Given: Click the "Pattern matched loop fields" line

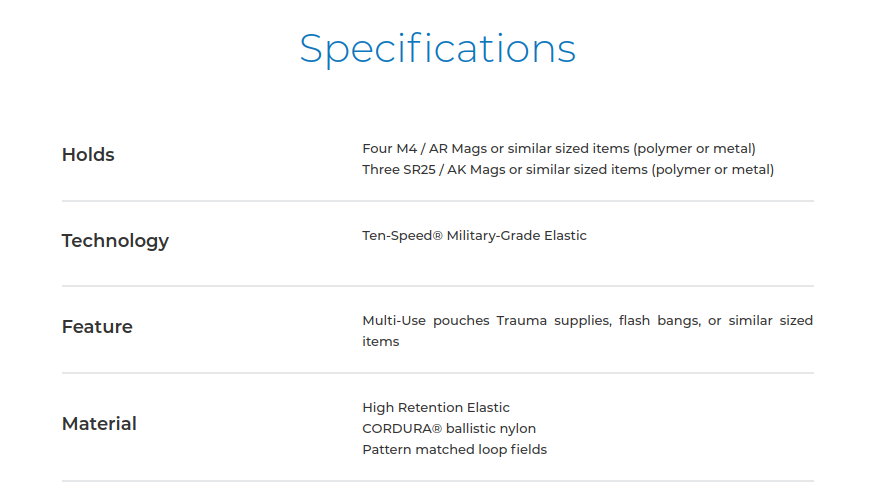Looking at the screenshot, I should (x=455, y=450).
